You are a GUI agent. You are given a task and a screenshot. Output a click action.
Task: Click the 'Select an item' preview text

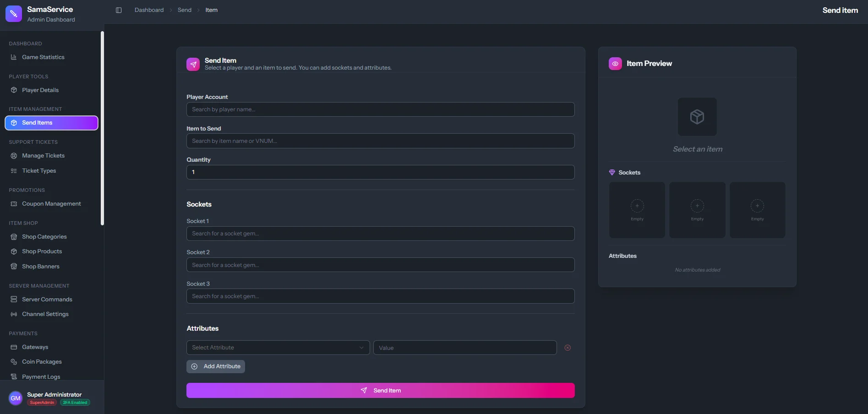coord(698,149)
